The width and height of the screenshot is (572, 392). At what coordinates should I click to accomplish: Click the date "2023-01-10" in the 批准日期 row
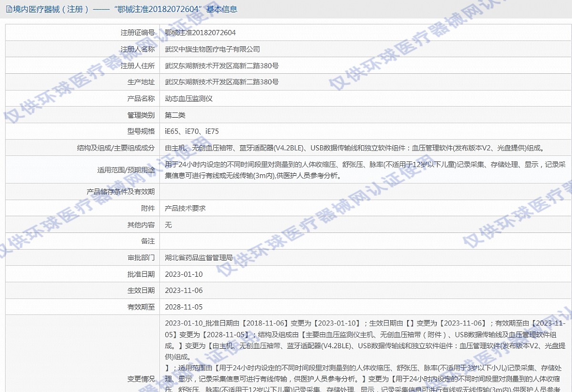[184, 274]
